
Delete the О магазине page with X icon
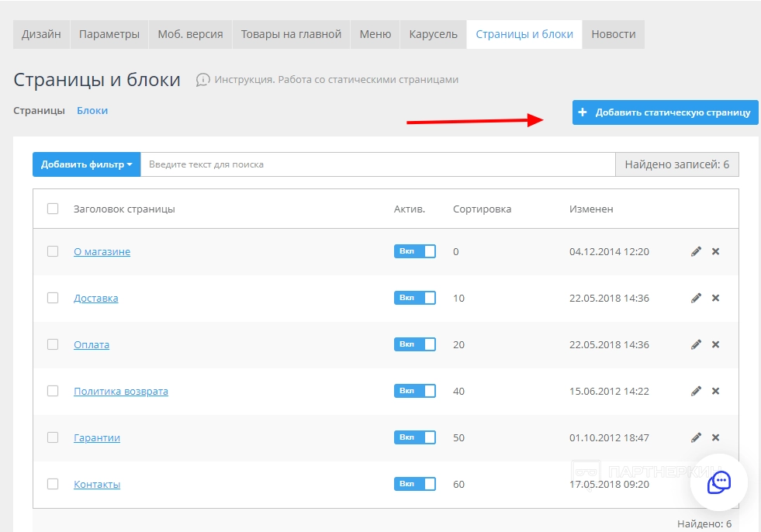pos(715,251)
